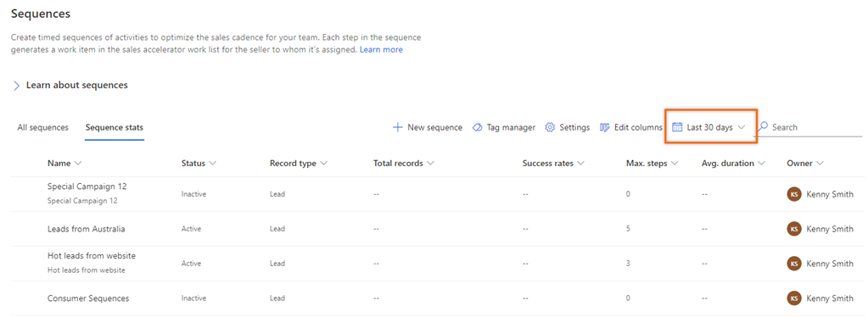The image size is (868, 317).
Task: Open the Learn more link
Action: (382, 50)
